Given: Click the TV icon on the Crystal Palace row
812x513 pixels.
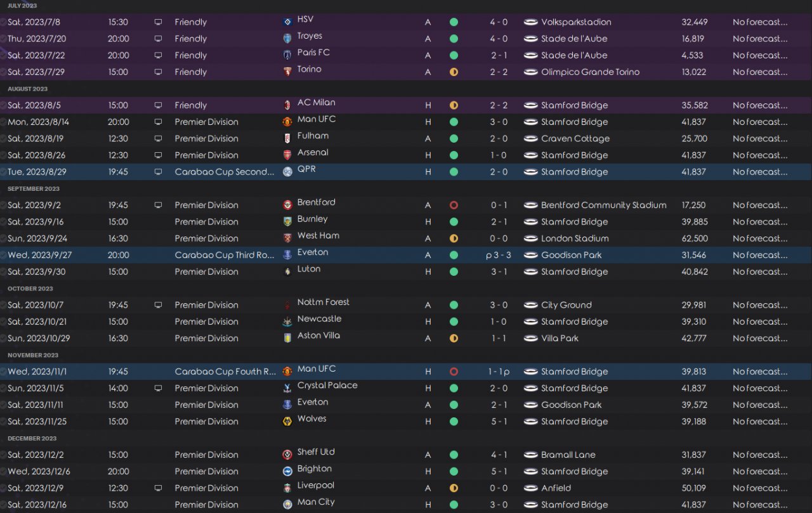Looking at the screenshot, I should coord(158,388).
